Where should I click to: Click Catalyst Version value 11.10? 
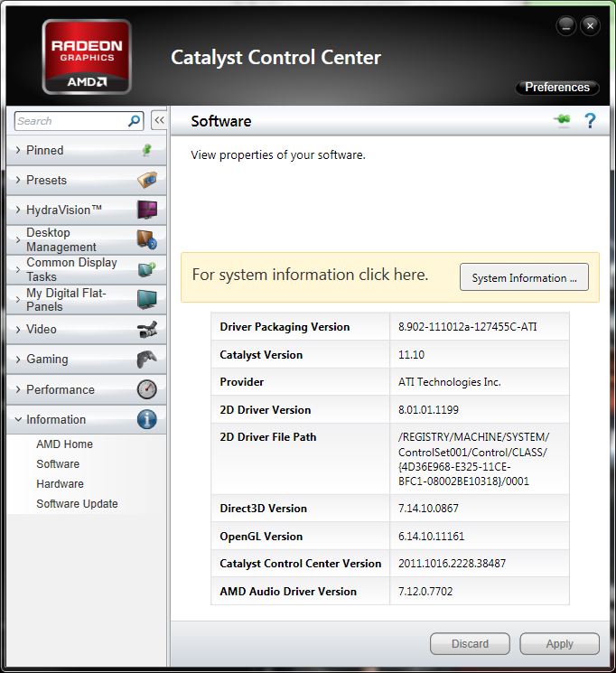click(411, 354)
